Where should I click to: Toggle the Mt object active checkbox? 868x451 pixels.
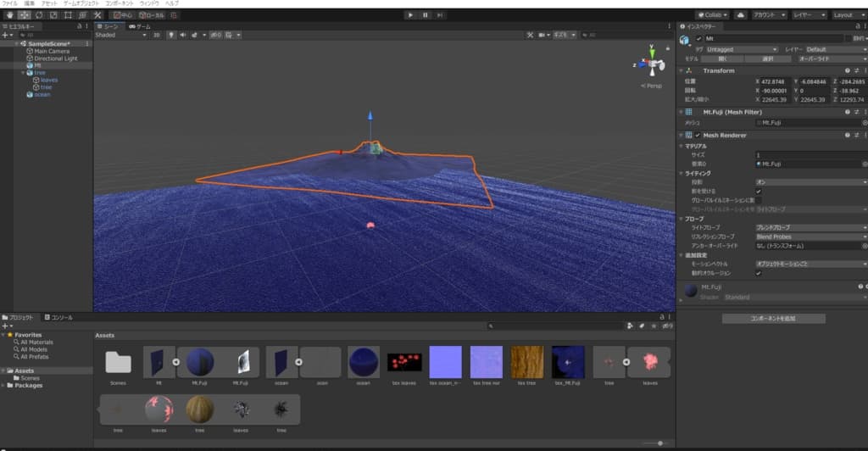698,39
